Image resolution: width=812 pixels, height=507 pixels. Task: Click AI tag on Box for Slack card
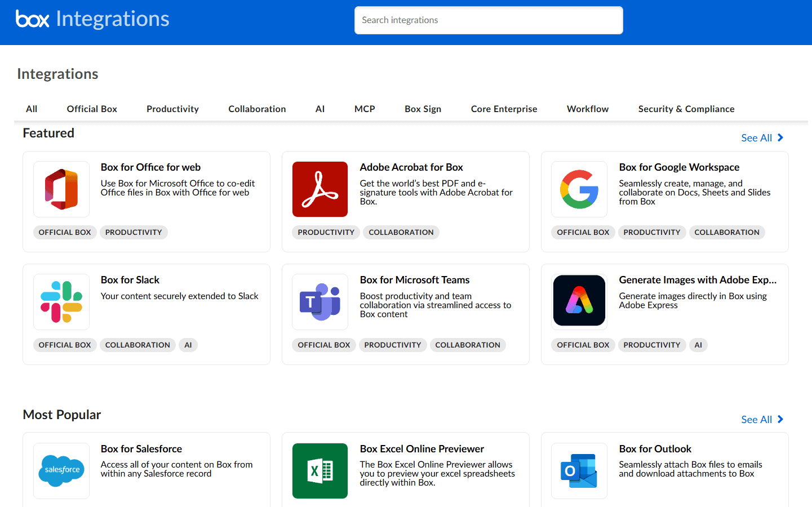click(x=188, y=345)
